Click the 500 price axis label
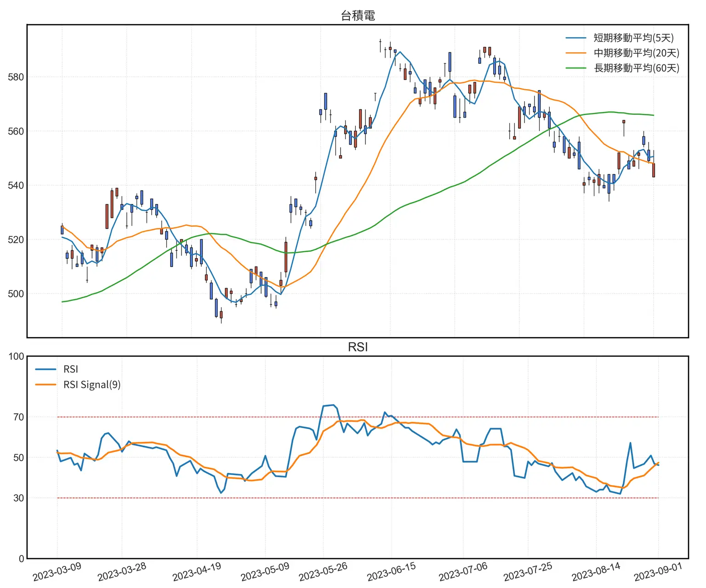The height and width of the screenshot is (588, 706). click(16, 294)
